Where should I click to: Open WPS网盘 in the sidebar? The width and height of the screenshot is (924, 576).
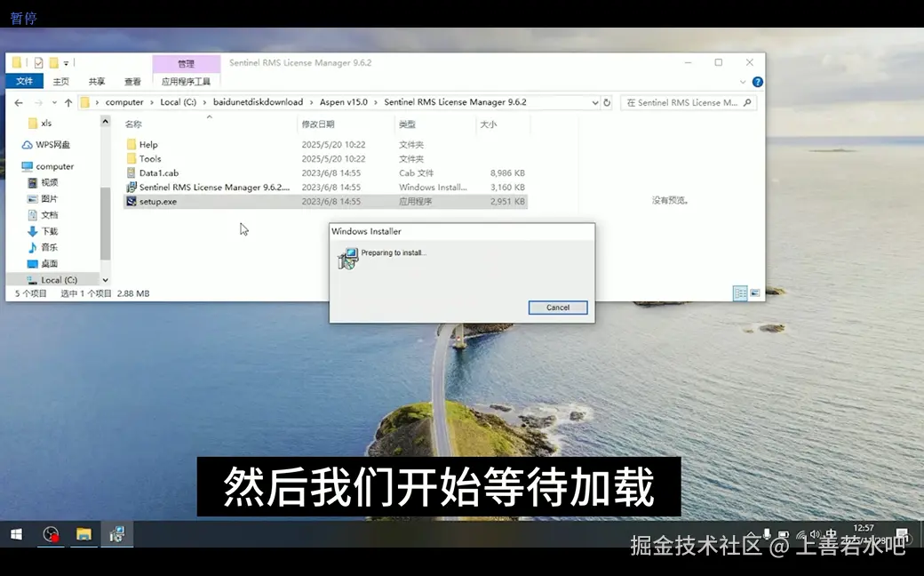(x=48, y=144)
